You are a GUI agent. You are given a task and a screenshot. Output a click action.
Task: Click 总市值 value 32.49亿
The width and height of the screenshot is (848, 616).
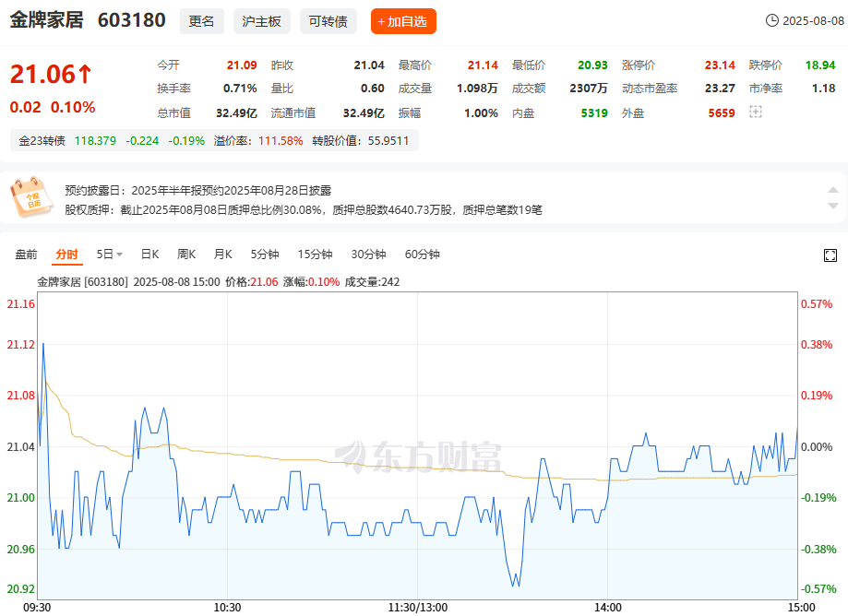pos(236,113)
